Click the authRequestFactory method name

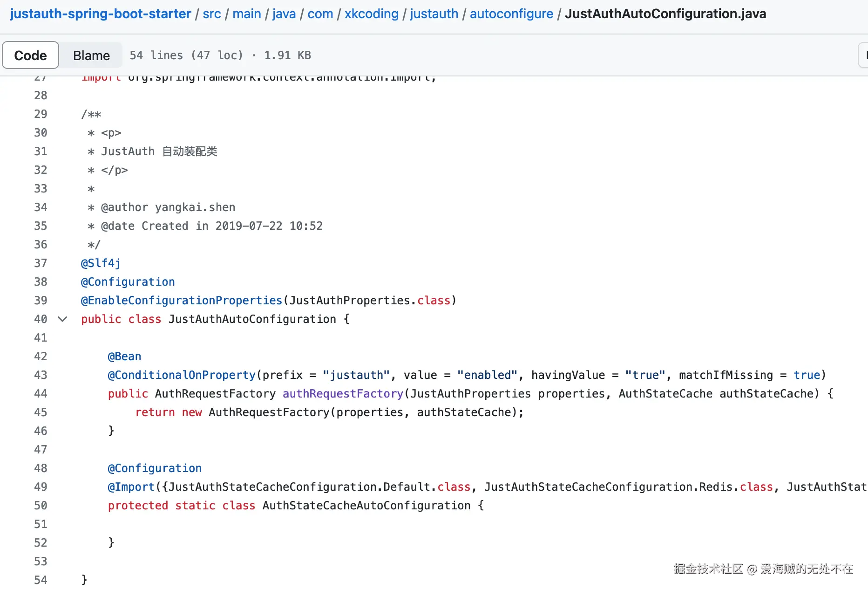coord(343,394)
